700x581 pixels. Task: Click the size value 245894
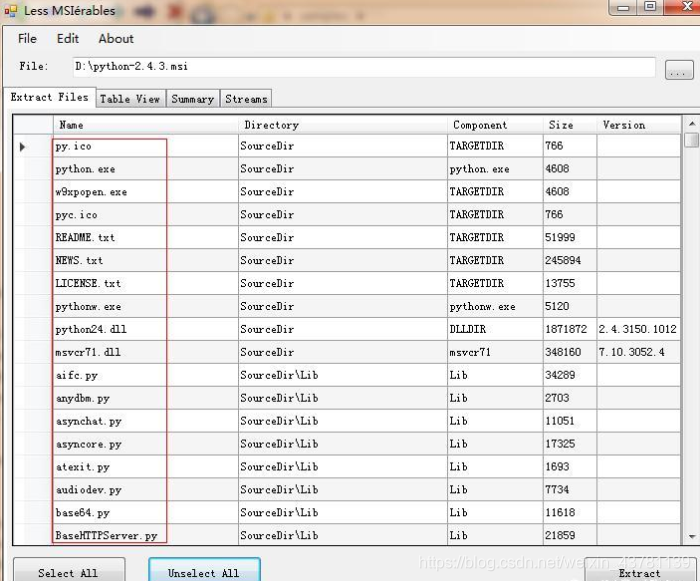pyautogui.click(x=563, y=260)
